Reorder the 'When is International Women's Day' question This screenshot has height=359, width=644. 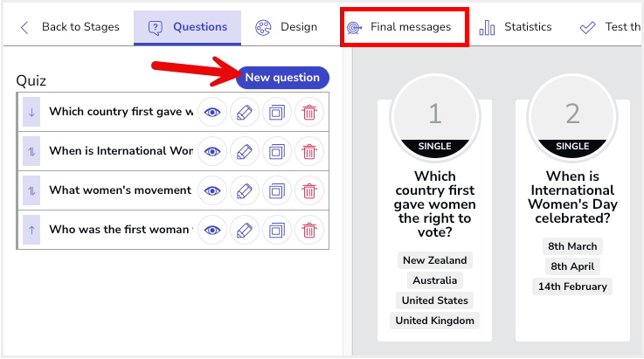pyautogui.click(x=31, y=151)
